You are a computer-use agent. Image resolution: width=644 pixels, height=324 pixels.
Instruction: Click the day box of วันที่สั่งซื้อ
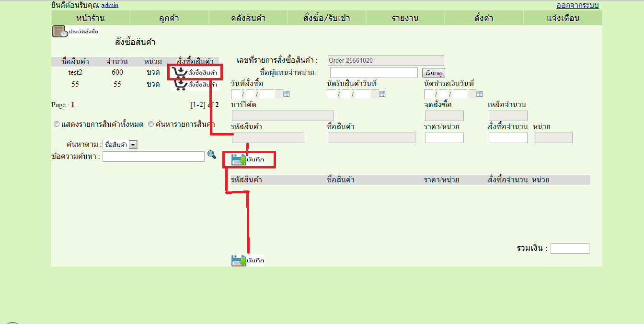[x=236, y=94]
